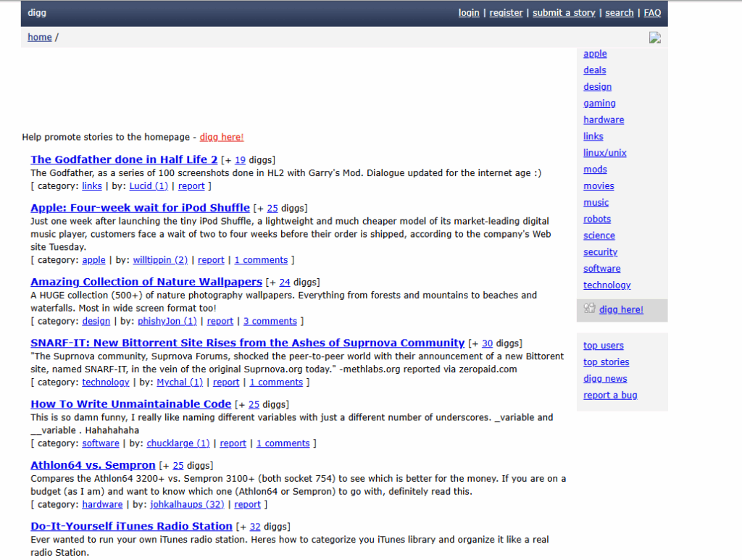Click the digg icon beside sidebar 'digg here!'
Viewport: 742px width, 560px height.
tap(589, 309)
